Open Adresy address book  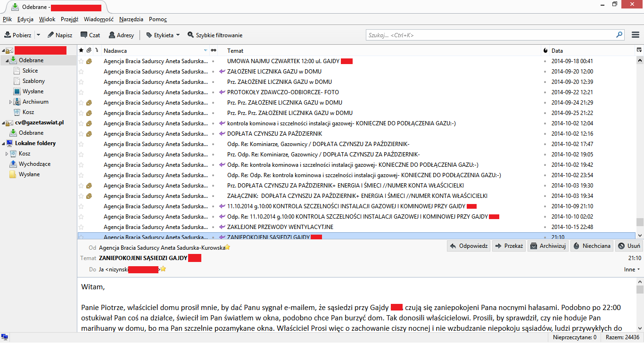(121, 35)
